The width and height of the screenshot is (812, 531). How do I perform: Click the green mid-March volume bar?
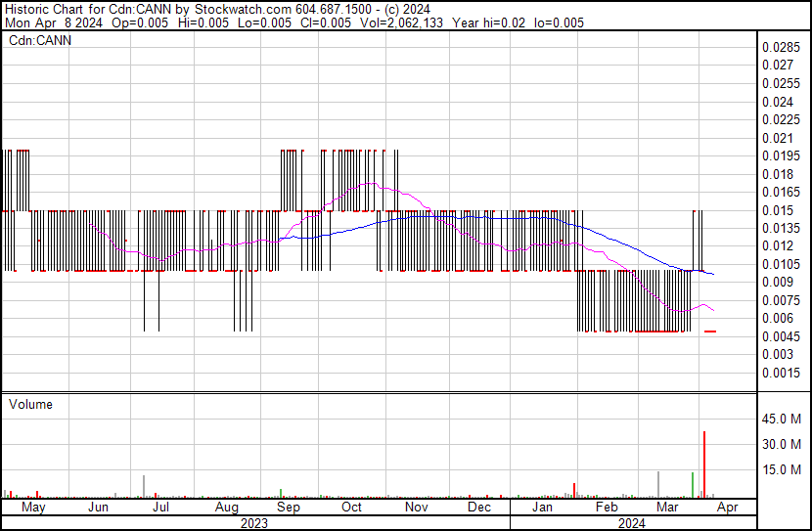693,485
